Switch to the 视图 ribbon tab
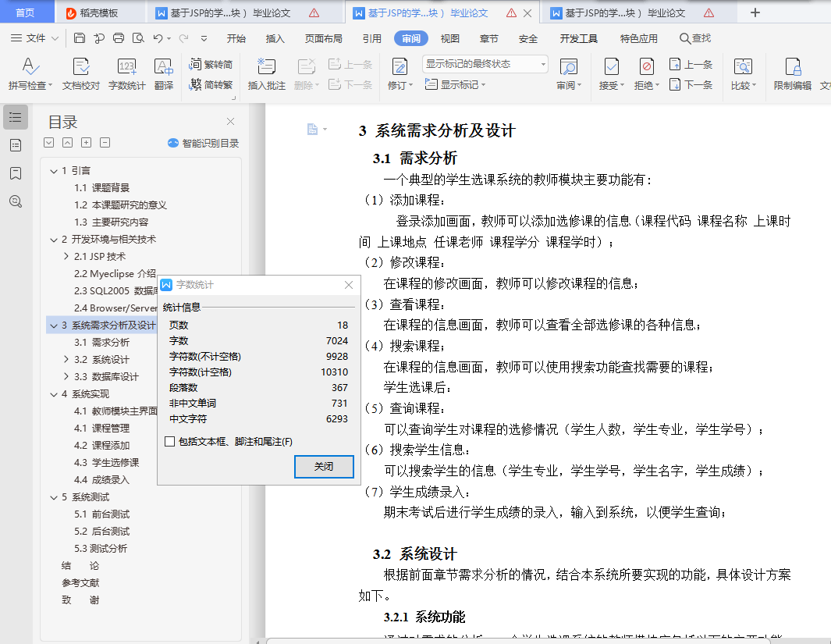This screenshot has height=644, width=831. click(x=450, y=39)
